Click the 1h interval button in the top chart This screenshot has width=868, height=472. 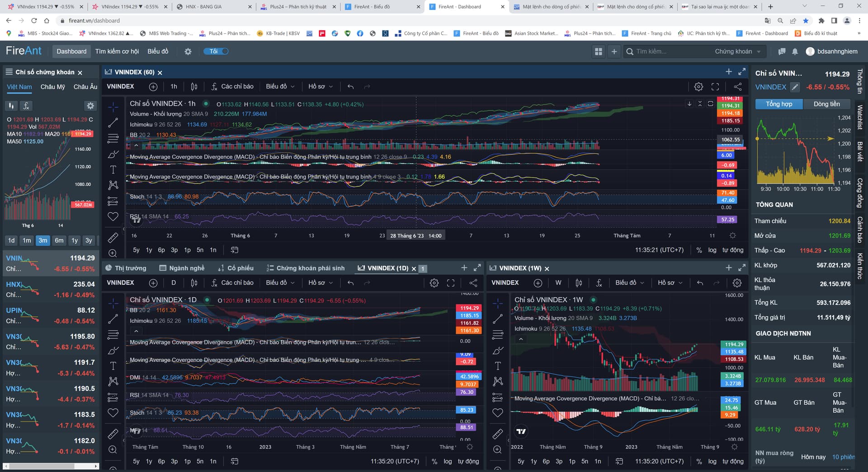[174, 87]
